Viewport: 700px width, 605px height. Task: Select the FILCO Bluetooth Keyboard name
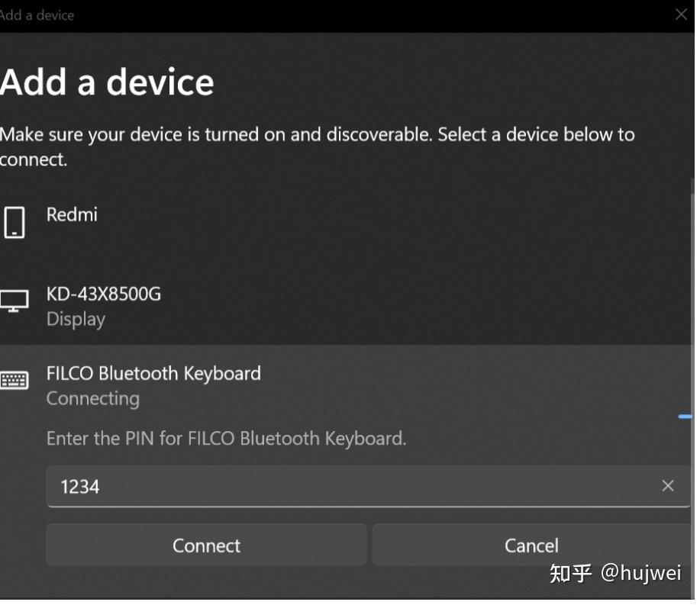(153, 373)
